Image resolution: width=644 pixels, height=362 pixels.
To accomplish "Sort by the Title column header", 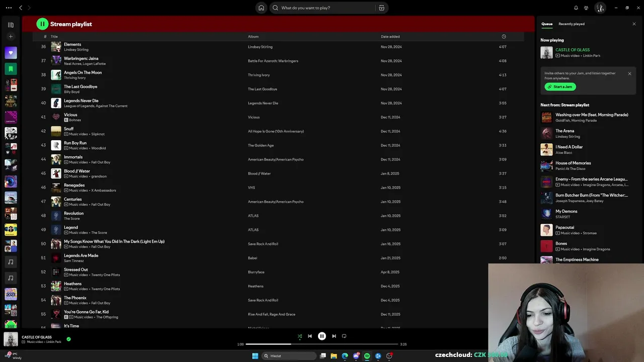I will pos(54,36).
